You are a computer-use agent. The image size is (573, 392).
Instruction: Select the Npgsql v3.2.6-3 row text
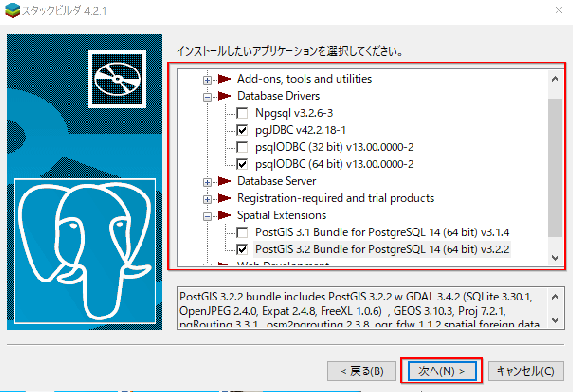(294, 113)
